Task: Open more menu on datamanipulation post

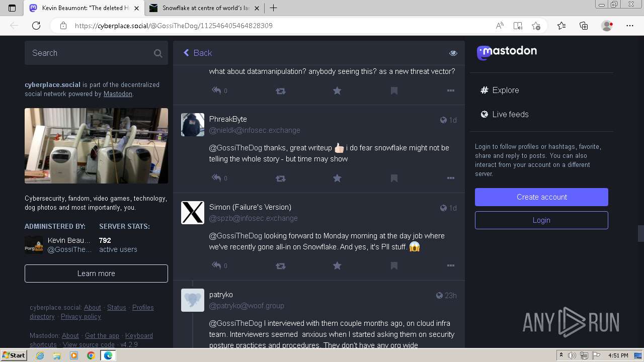Action: [451, 90]
